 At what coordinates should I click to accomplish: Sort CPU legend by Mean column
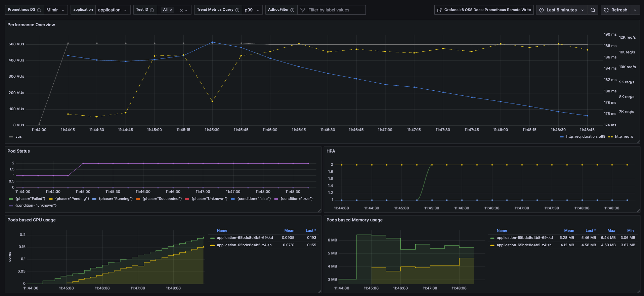click(289, 231)
